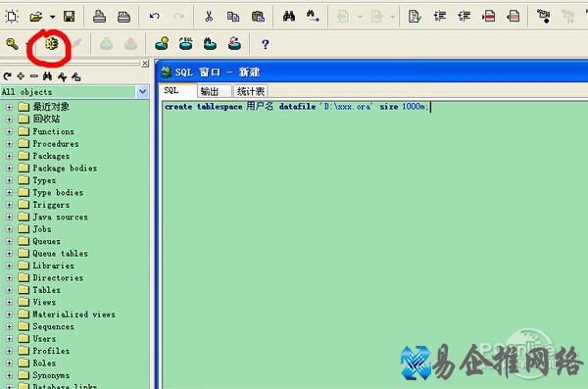Click the first printer (Print) icon
This screenshot has width=588, height=389.
click(x=99, y=17)
